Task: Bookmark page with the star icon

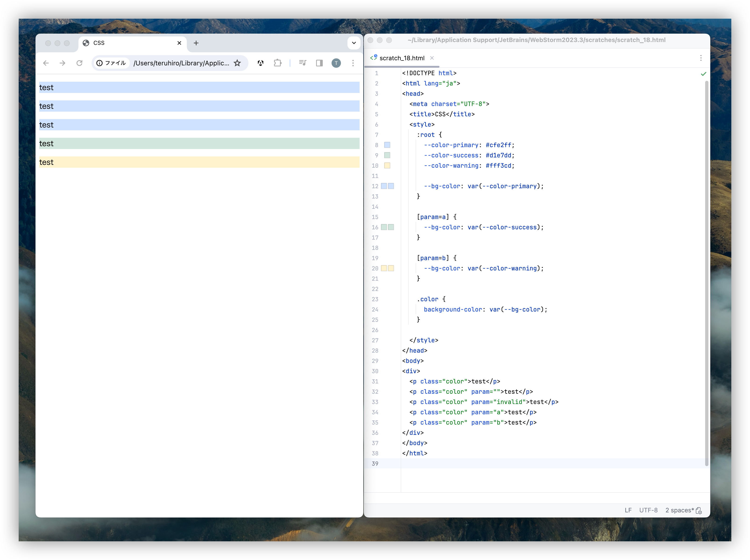Action: 237,63
